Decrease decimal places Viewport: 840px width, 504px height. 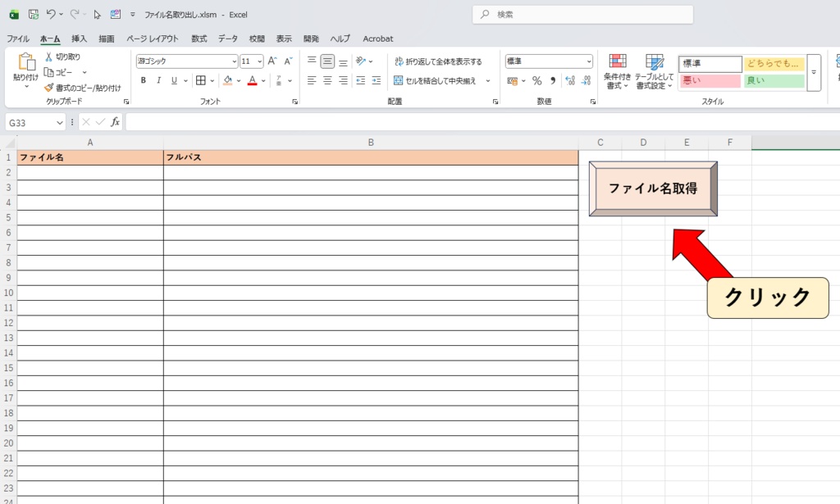[x=586, y=81]
